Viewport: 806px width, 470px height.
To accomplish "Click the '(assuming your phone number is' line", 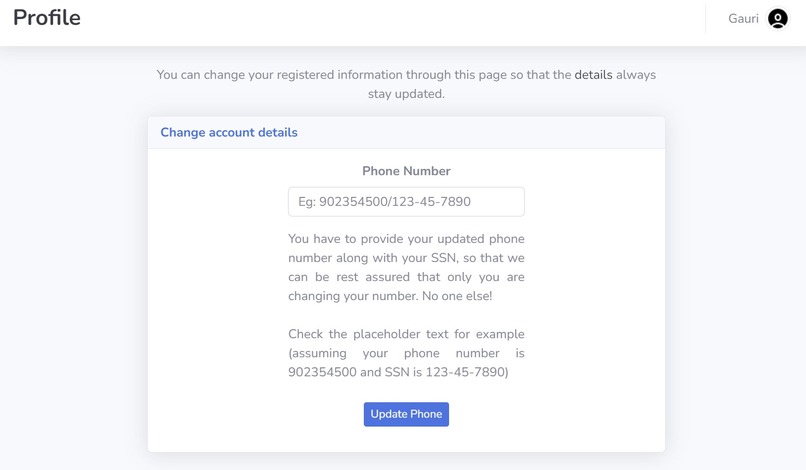I will [406, 353].
